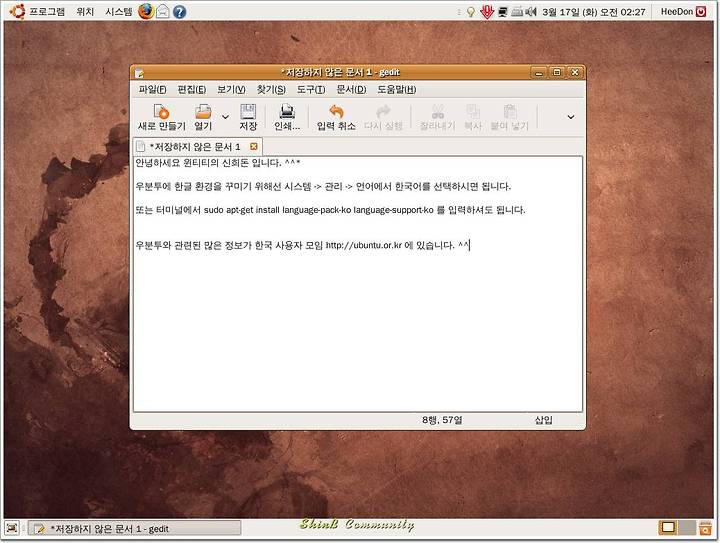Click the Cut (잘라내기) scissors icon

point(438,112)
